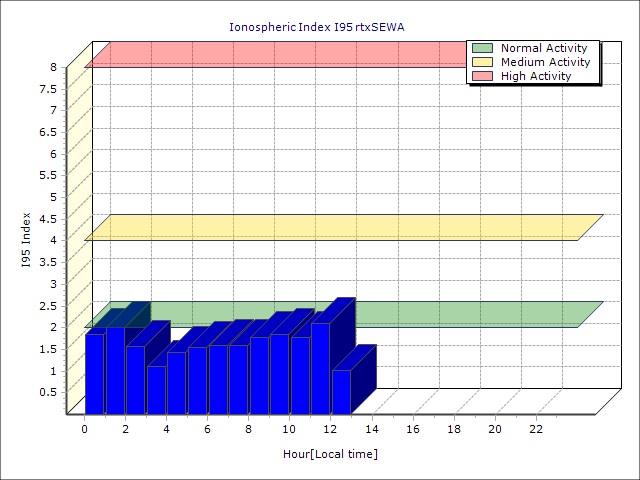Click the x-axis tick label '14'

pos(372,429)
